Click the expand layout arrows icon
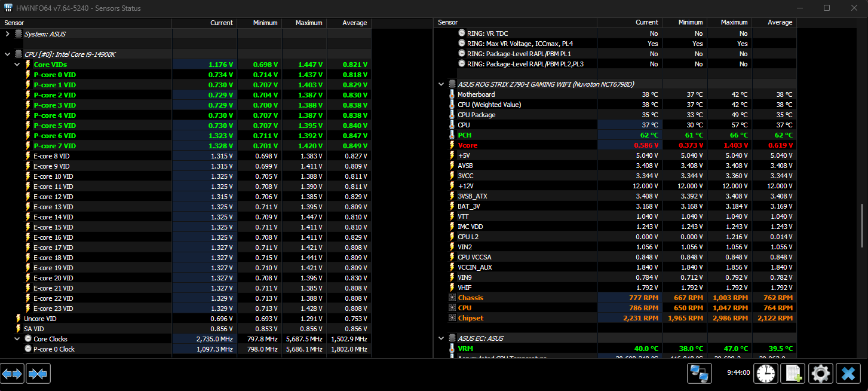Viewport: 868px width, 391px height. click(x=13, y=374)
